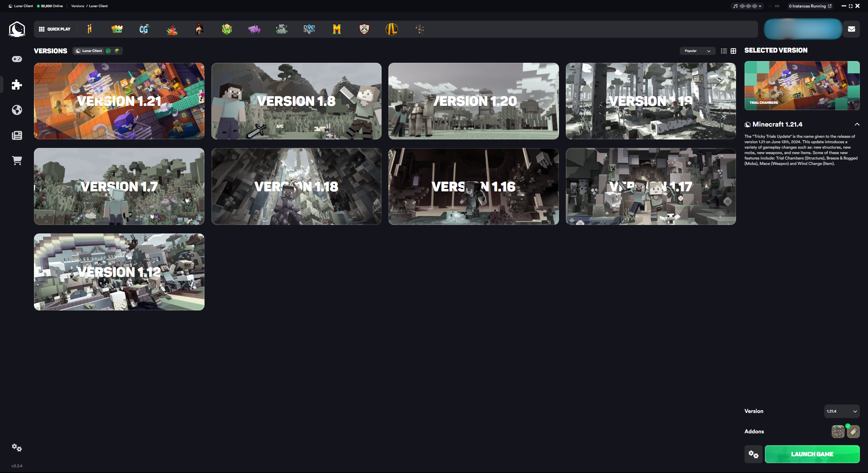Quick play MC Hub server icon
The height and width of the screenshot is (473, 868).
pos(282,29)
